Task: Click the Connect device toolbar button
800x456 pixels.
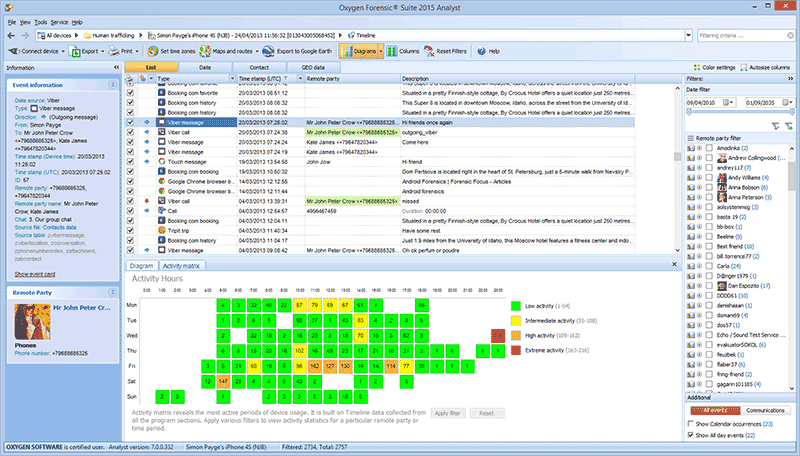Action: [x=34, y=51]
